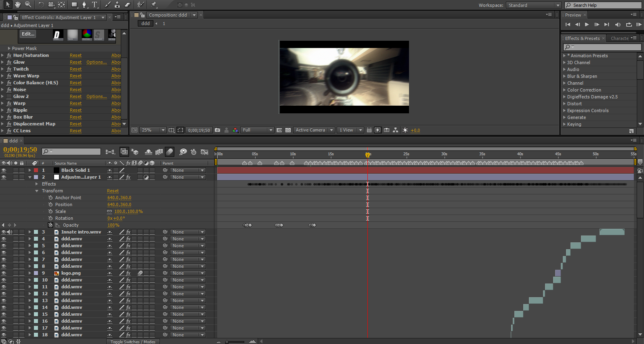Expand the Black Solid 1 layer
Viewport: 644px width, 344px height.
29,170
